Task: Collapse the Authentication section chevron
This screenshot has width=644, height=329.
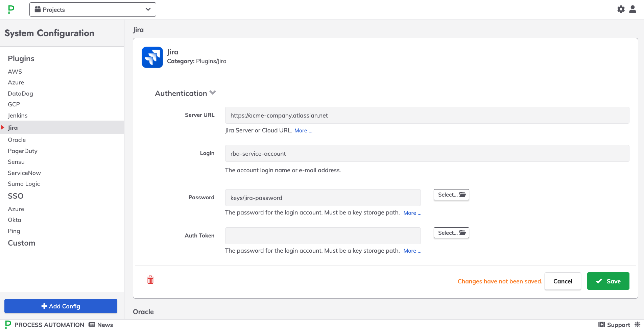Action: [213, 93]
